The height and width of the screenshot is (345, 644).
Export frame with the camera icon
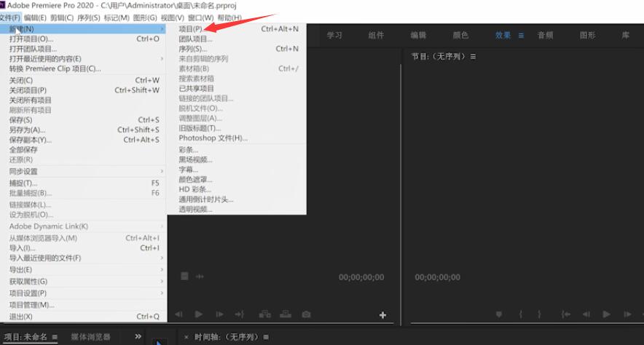[x=306, y=314]
